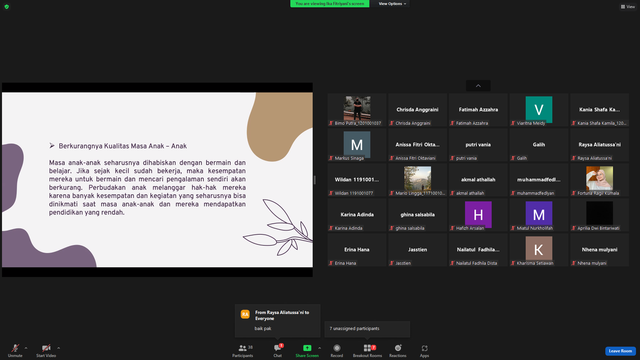Click the green encryption shield icon
640x360 pixels.
(7, 7)
